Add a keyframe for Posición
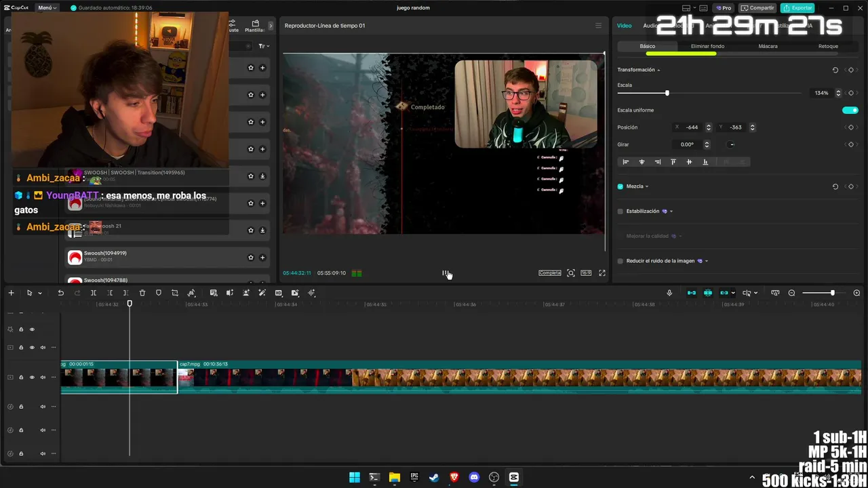This screenshot has height=488, width=868. tap(851, 127)
